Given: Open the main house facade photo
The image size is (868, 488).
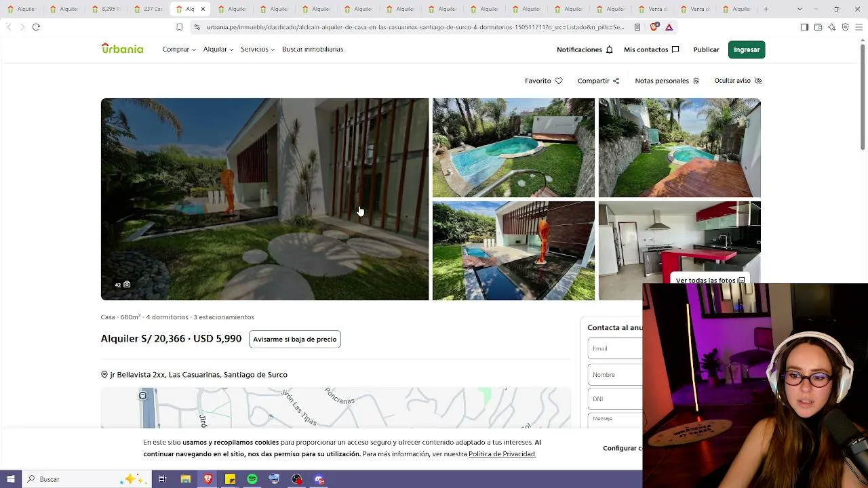Looking at the screenshot, I should pos(264,199).
